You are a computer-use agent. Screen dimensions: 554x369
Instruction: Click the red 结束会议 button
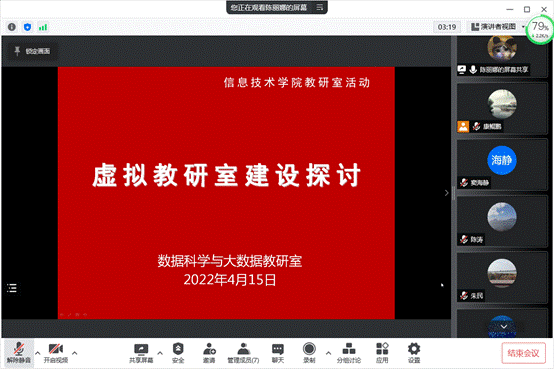pyautogui.click(x=523, y=353)
